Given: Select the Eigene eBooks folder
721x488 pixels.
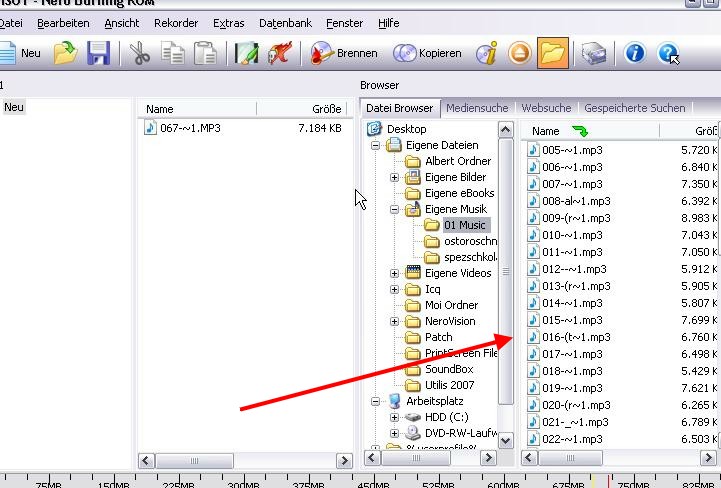Looking at the screenshot, I should (459, 193).
